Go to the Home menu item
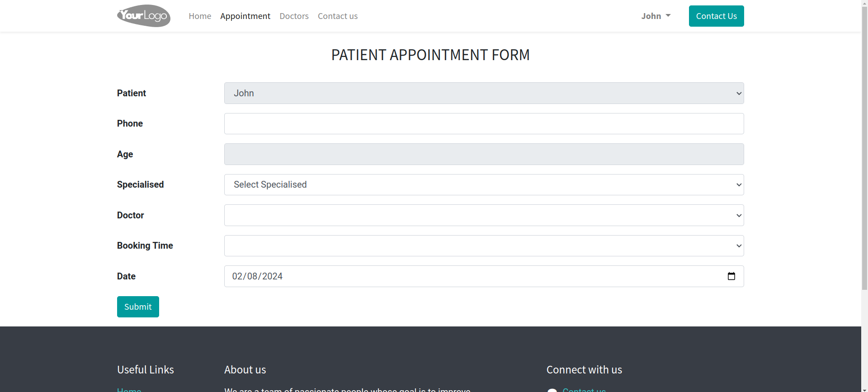 [200, 16]
